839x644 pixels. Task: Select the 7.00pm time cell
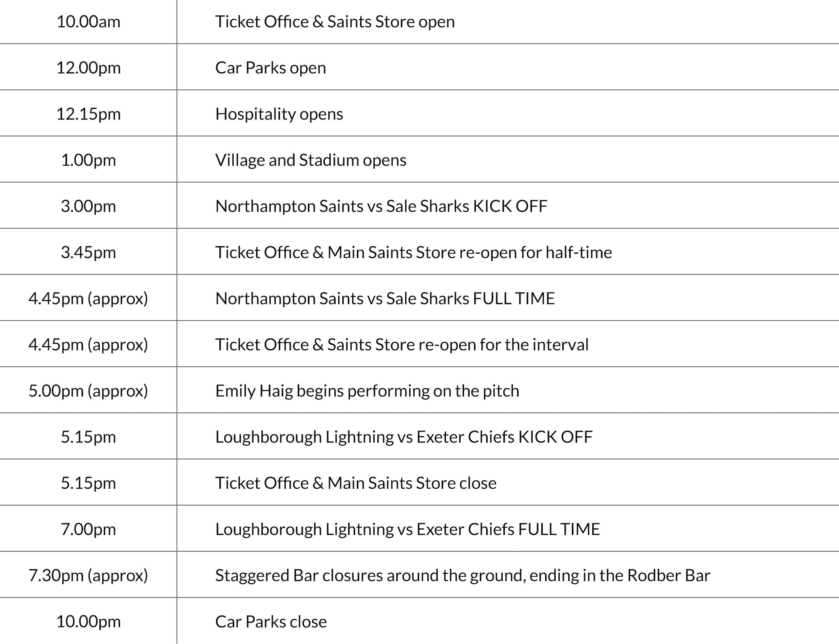(x=88, y=529)
